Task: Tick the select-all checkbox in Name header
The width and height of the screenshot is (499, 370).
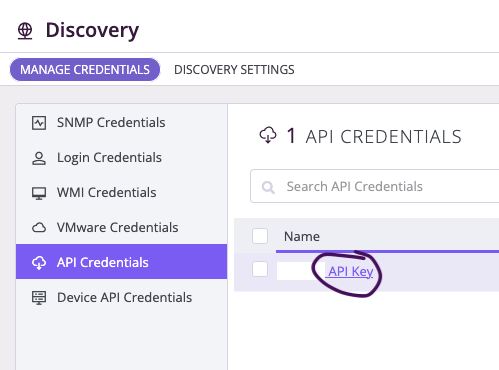Action: click(x=260, y=236)
